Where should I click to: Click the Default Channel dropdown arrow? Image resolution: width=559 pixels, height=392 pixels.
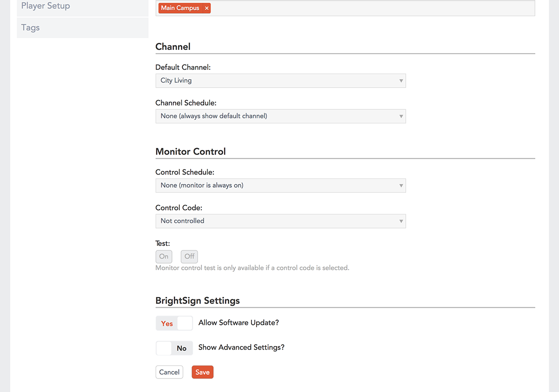coord(401,81)
